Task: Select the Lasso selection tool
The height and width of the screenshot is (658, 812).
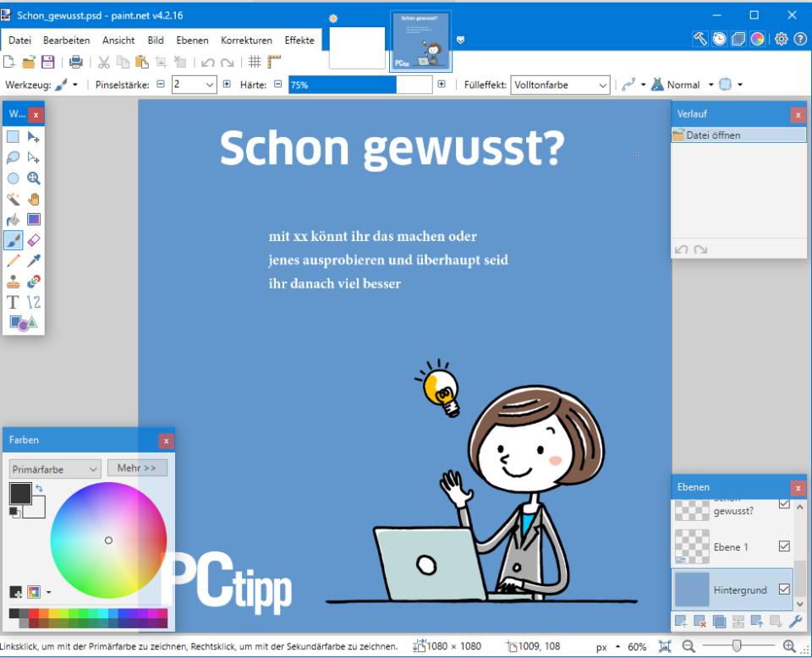Action: coord(12,157)
